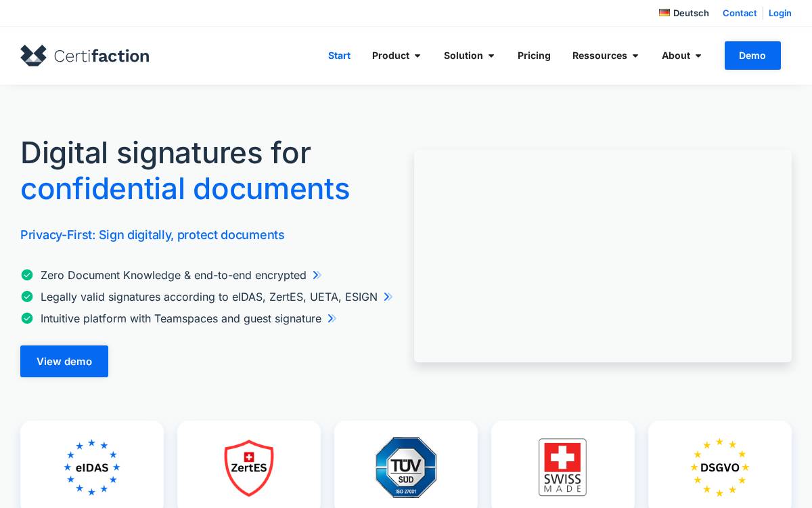This screenshot has height=508, width=812.
Task: Click chevron after Zero Document Knowledge
Action: tap(317, 275)
